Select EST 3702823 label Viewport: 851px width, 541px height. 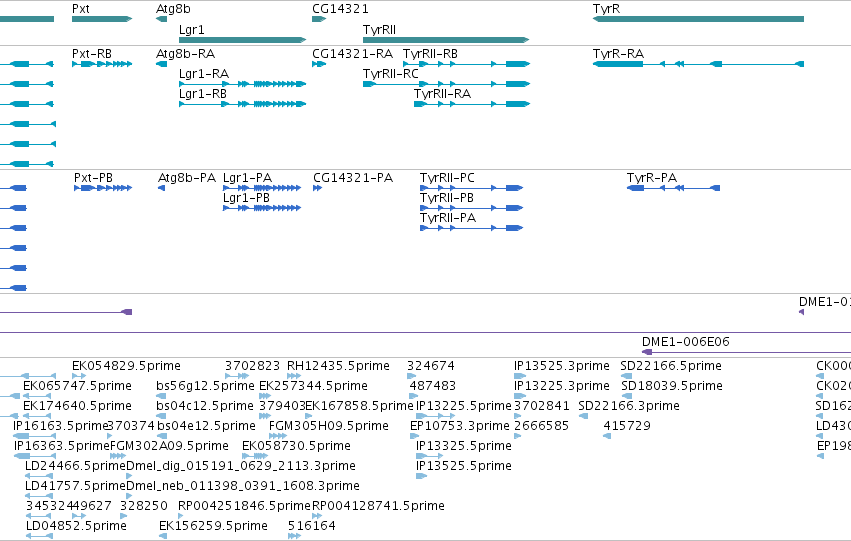pos(252,366)
